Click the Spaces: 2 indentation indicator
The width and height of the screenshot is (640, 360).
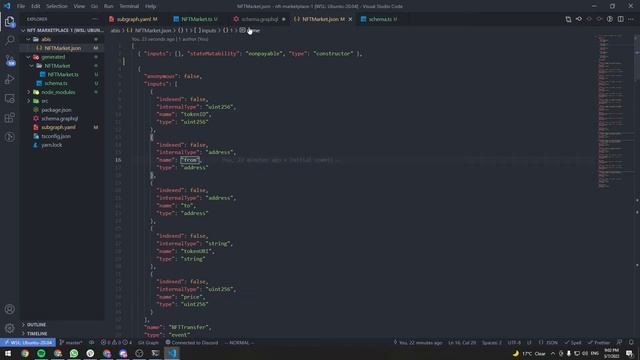[x=492, y=342]
